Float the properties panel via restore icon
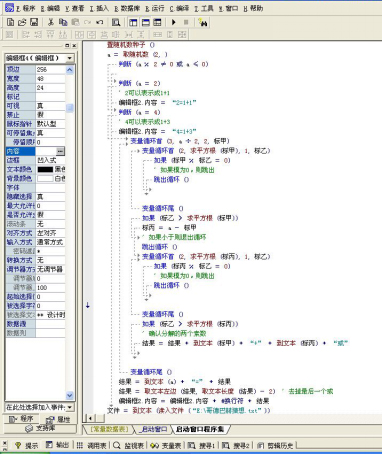382x454 pixels. tap(67, 45)
